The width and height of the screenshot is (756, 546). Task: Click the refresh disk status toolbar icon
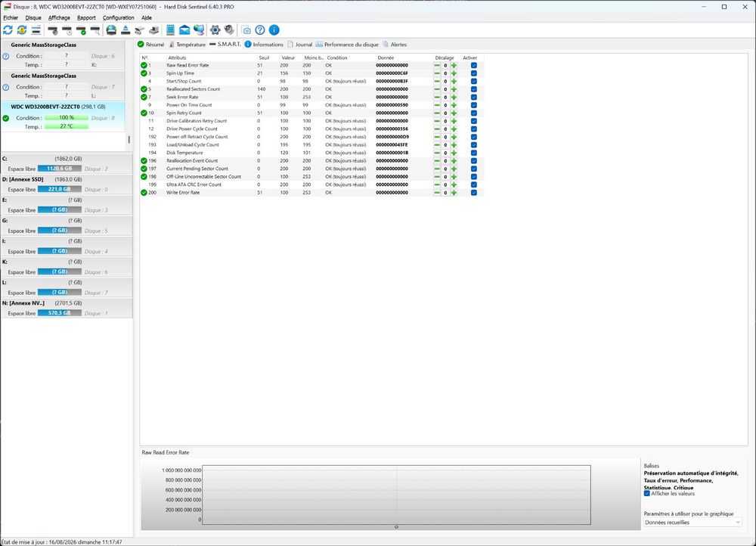click(x=8, y=30)
